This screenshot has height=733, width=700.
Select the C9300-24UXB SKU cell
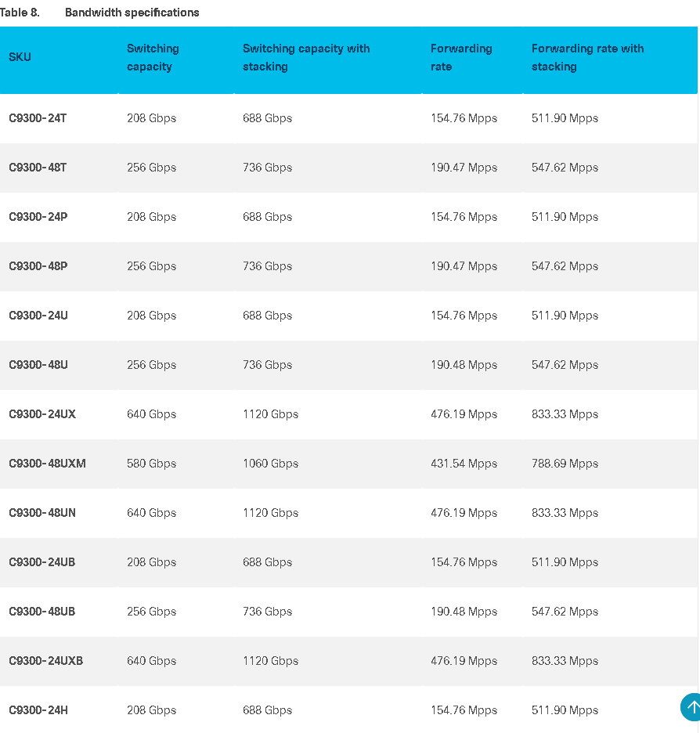(45, 660)
